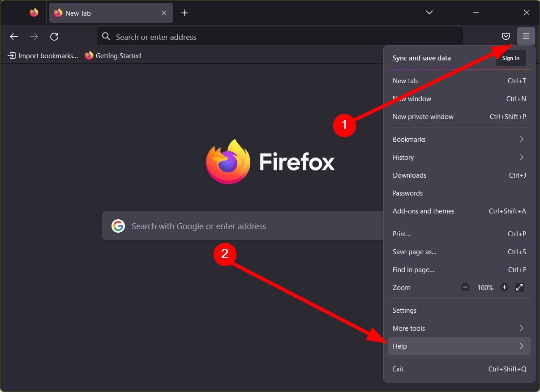The width and height of the screenshot is (540, 392).
Task: Open Import bookmarks from bookmarks toolbar
Action: 43,56
